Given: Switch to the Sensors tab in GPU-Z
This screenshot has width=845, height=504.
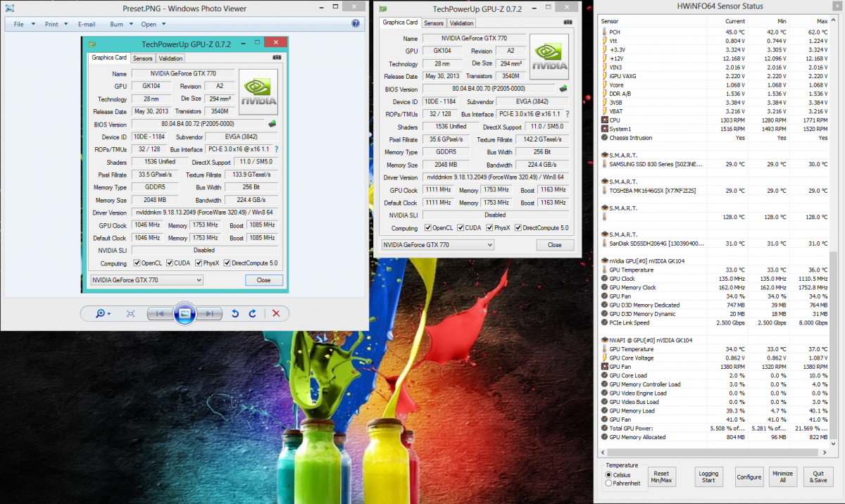Looking at the screenshot, I should pos(433,23).
